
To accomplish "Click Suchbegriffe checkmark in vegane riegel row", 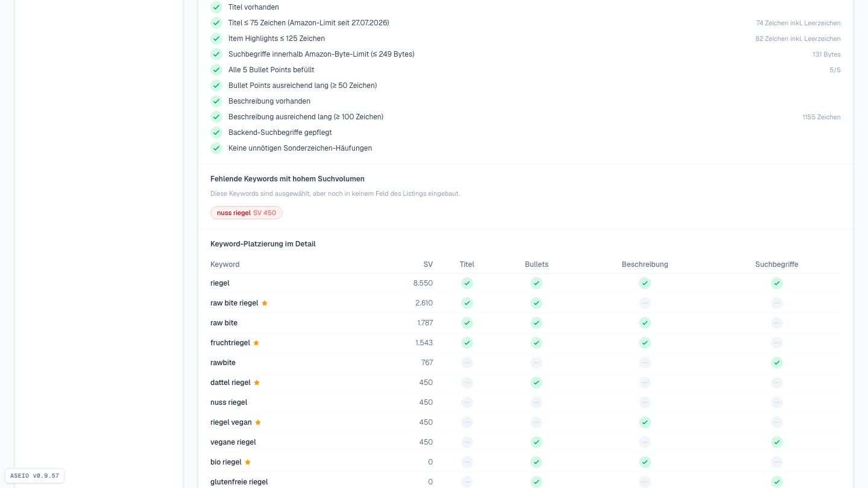I will (x=777, y=442).
